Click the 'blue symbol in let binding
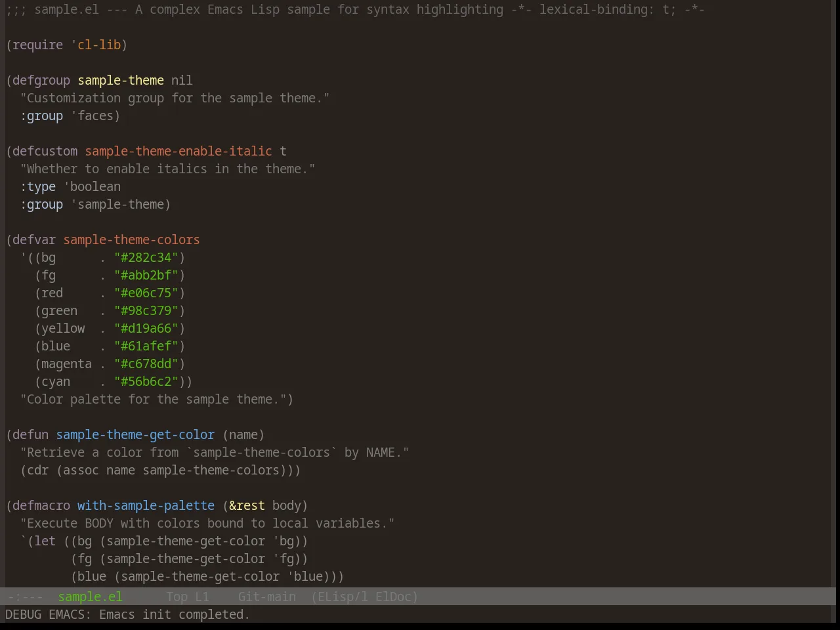This screenshot has height=630, width=840. pos(304,576)
